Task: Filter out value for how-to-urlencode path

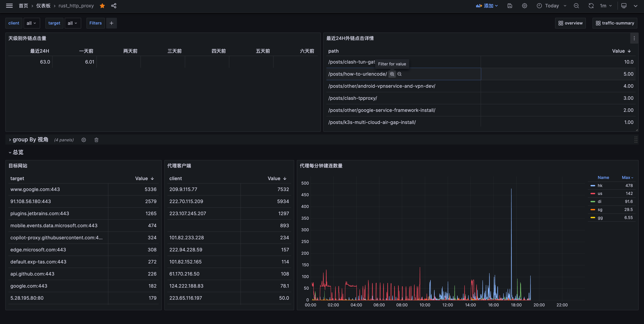Action: pyautogui.click(x=399, y=74)
